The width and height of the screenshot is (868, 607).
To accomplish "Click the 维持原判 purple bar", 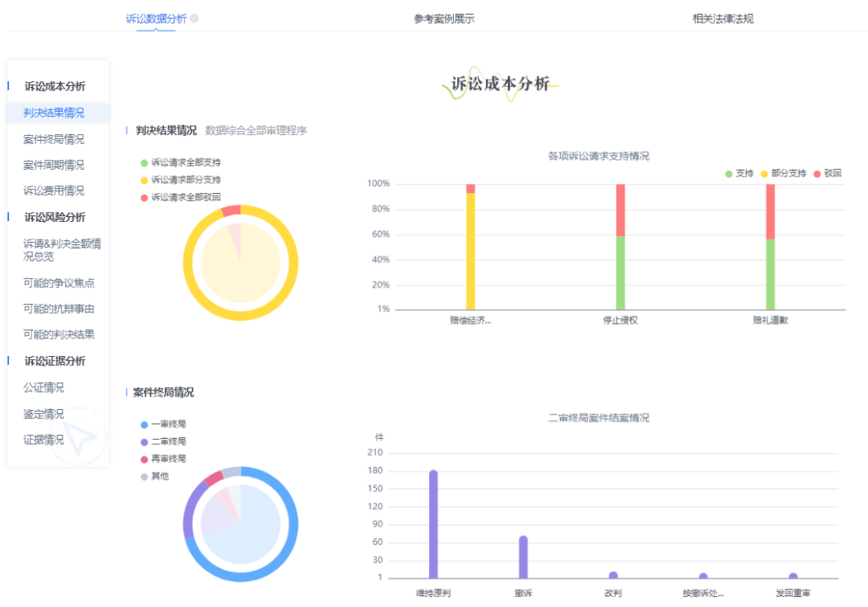I will [x=433, y=524].
